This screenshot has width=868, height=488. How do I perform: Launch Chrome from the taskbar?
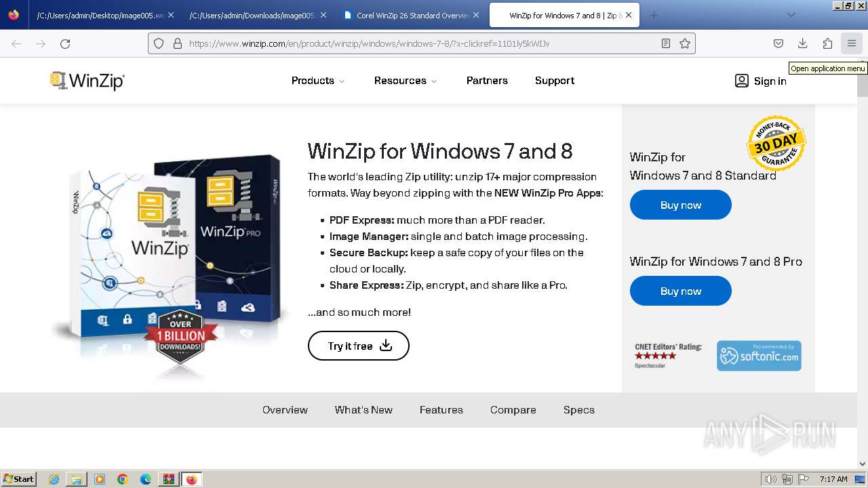[x=123, y=479]
